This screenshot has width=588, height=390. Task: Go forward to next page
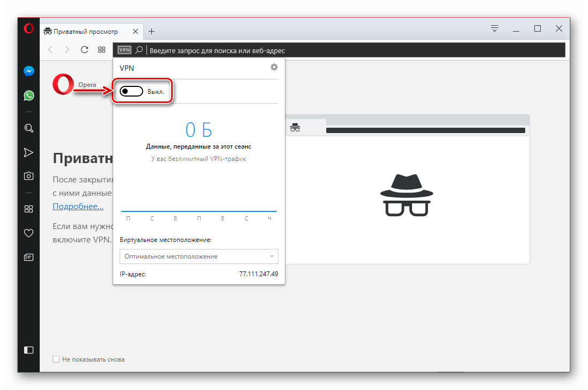point(67,49)
